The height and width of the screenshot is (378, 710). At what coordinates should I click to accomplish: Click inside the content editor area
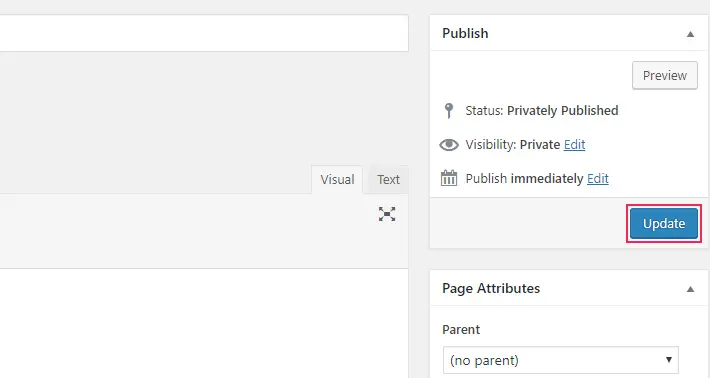point(204,323)
